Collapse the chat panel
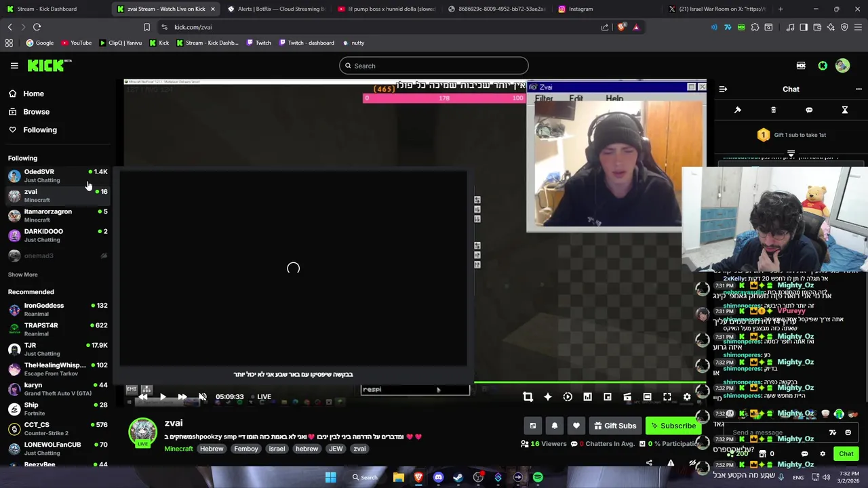The height and width of the screenshot is (488, 868). click(x=723, y=89)
